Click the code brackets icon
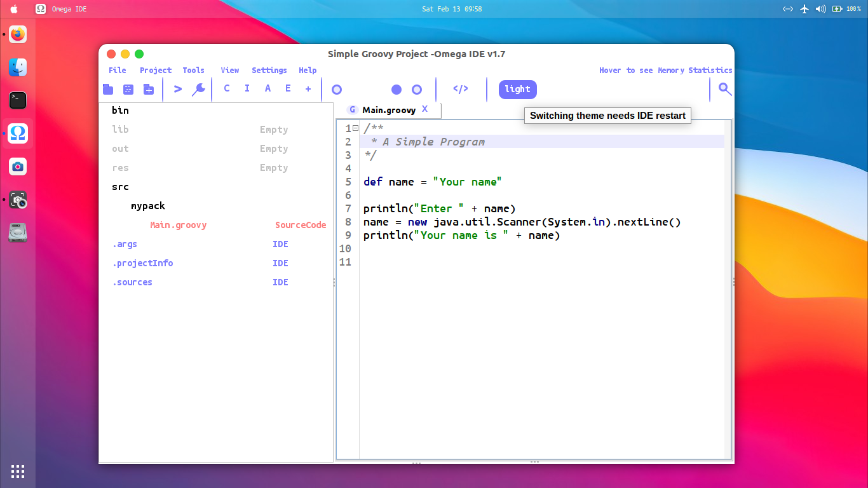This screenshot has height=488, width=868. 461,89
